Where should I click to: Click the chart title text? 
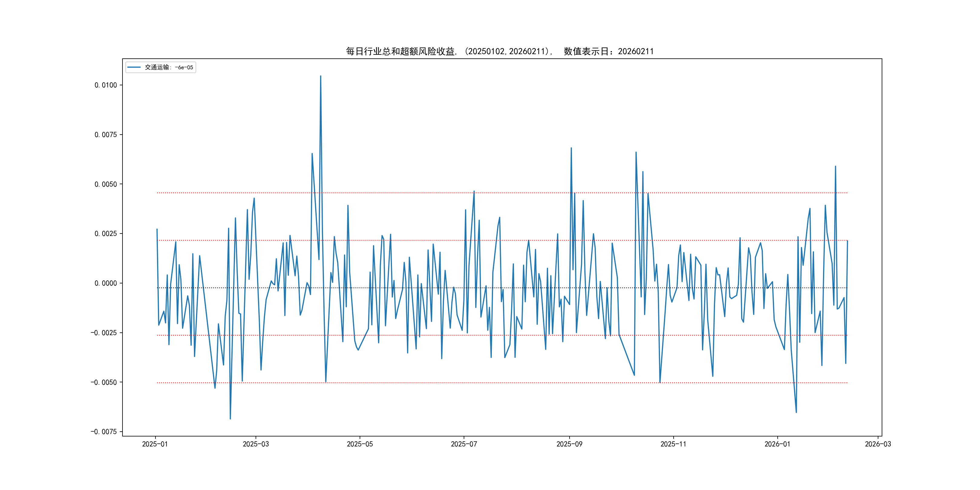[x=499, y=51]
